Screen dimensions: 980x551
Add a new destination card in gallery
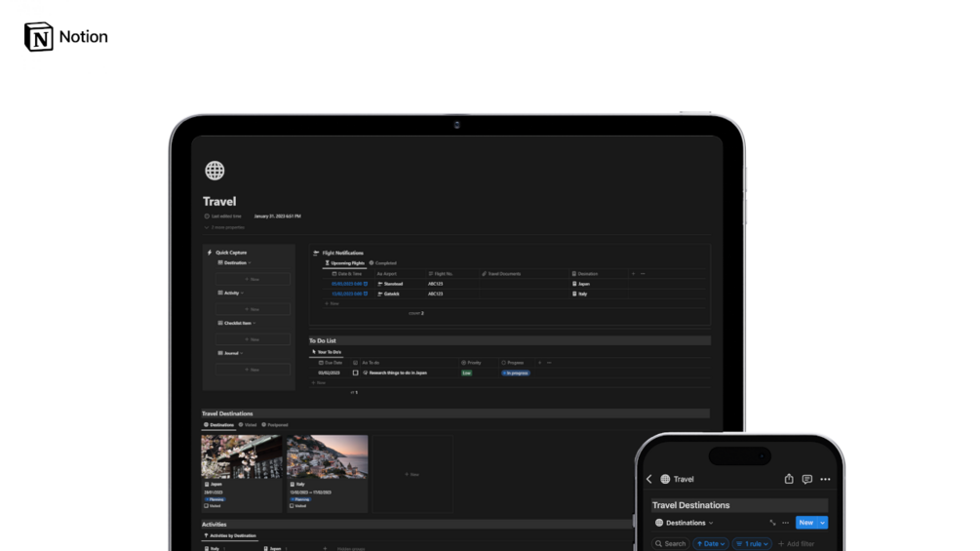click(x=412, y=474)
